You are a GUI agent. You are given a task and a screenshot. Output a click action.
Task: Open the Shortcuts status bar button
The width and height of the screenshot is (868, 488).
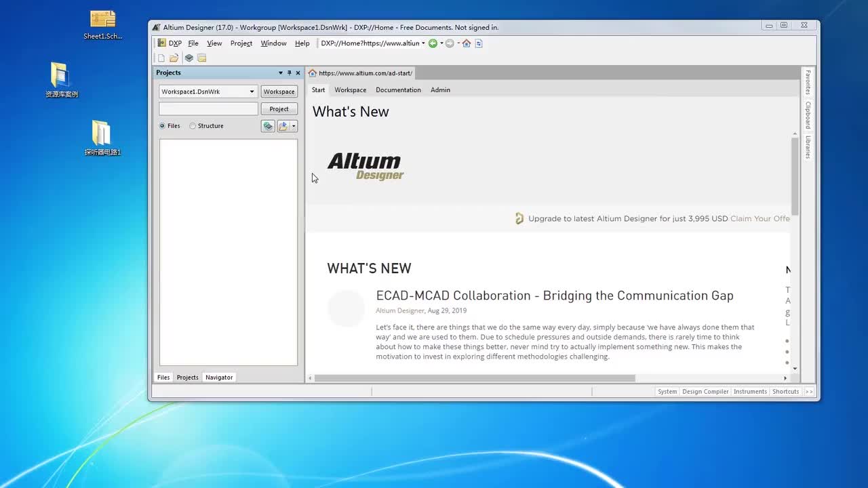(x=785, y=392)
